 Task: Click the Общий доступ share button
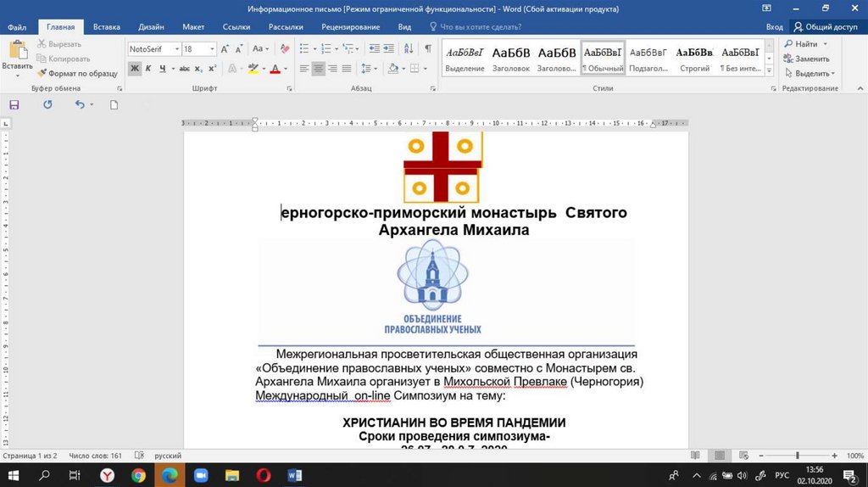tap(826, 27)
